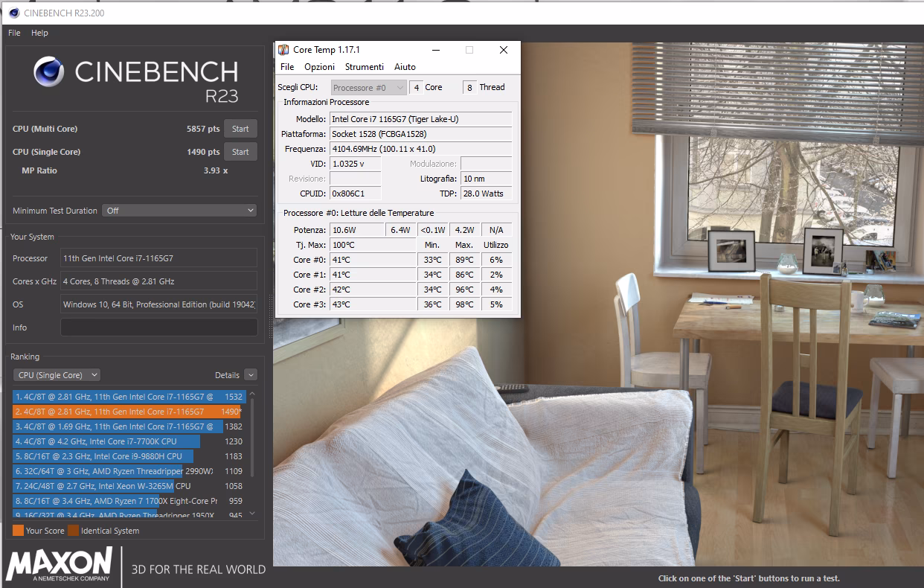Click the Processor field in Your System
This screenshot has width=924, height=588.
(x=158, y=258)
